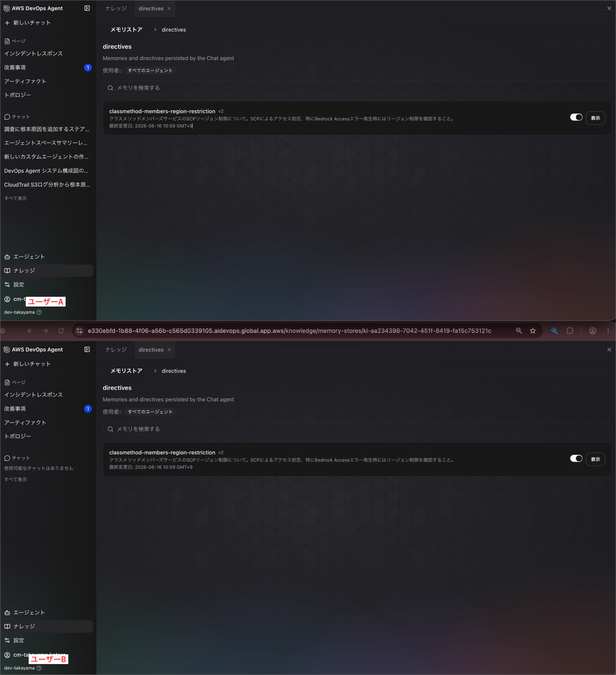This screenshot has width=616, height=675.
Task: Open chat エージェントスペースサマリーレ...
Action: click(x=46, y=143)
